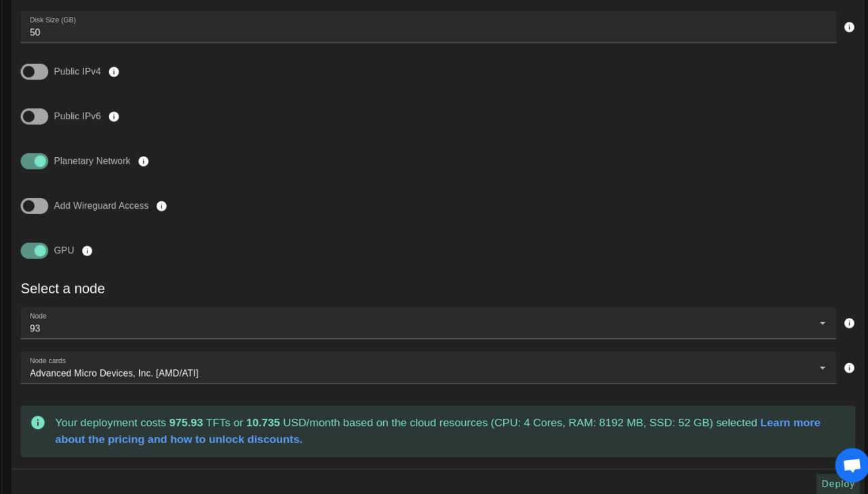Turn on Add Wireguard Access
The width and height of the screenshot is (868, 494).
tap(34, 205)
